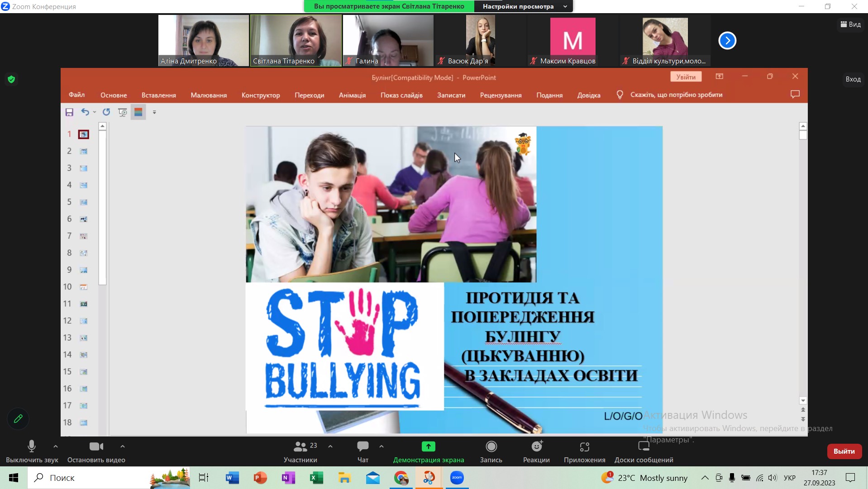This screenshot has height=489, width=868.
Task: Open the Рецензування ribbon tab
Action: pyautogui.click(x=501, y=95)
